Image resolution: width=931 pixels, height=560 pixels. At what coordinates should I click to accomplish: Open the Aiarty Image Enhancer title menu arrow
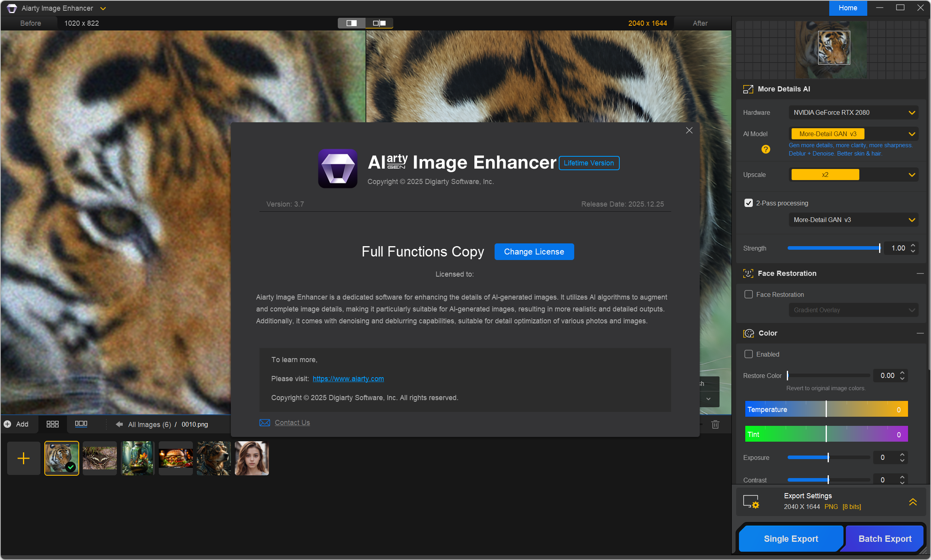103,8
